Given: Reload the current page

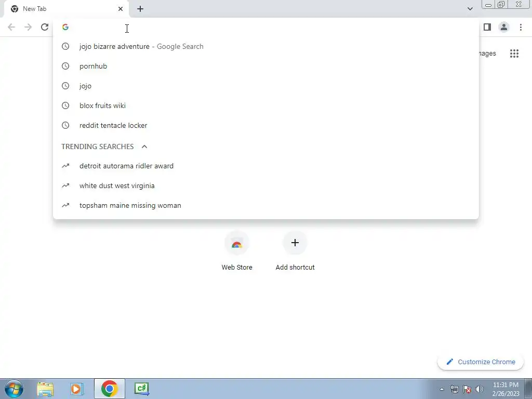Looking at the screenshot, I should (x=45, y=27).
